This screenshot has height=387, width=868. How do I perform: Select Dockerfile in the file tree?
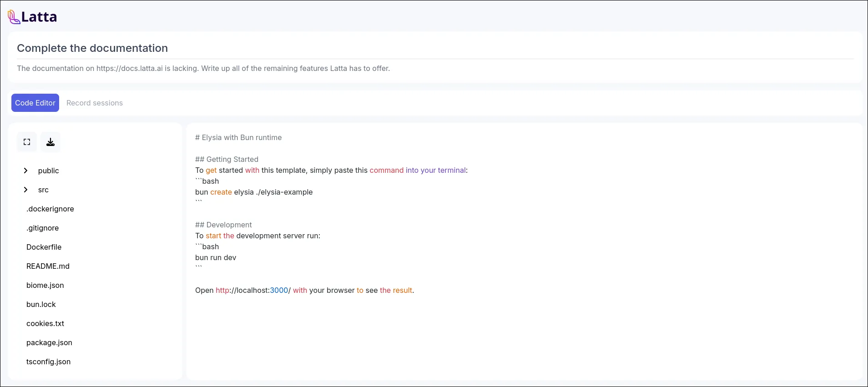coord(44,247)
